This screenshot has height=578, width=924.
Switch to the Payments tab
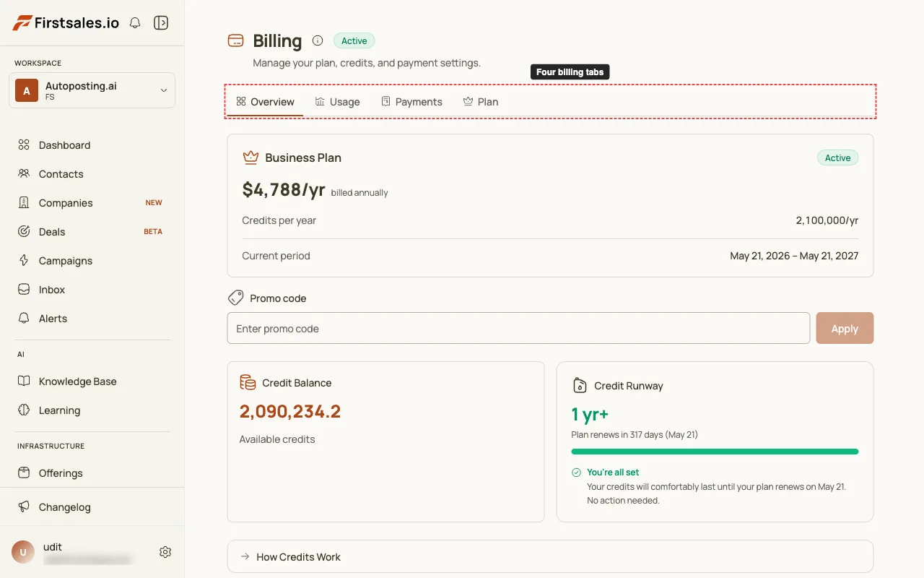[411, 102]
